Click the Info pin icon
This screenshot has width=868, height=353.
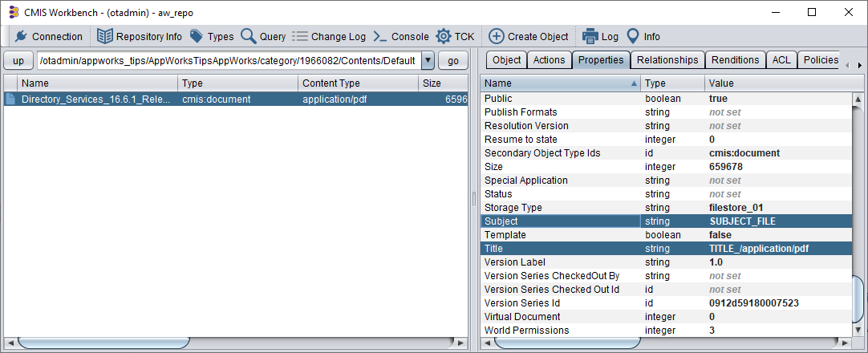tap(633, 36)
